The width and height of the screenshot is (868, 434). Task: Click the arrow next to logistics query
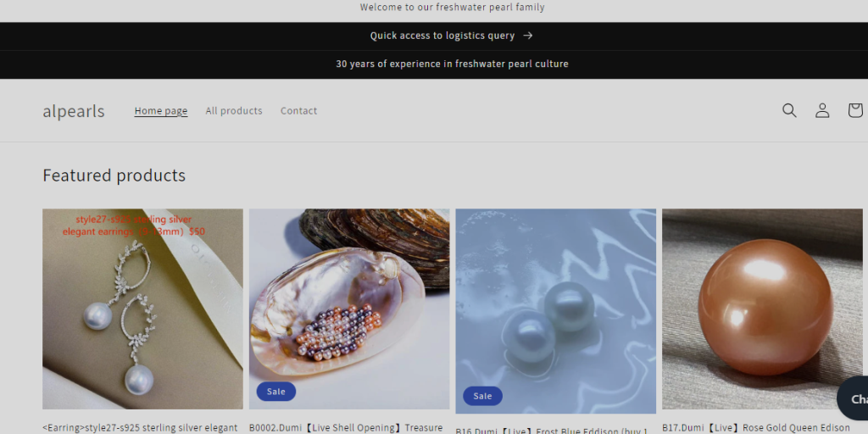tap(528, 36)
